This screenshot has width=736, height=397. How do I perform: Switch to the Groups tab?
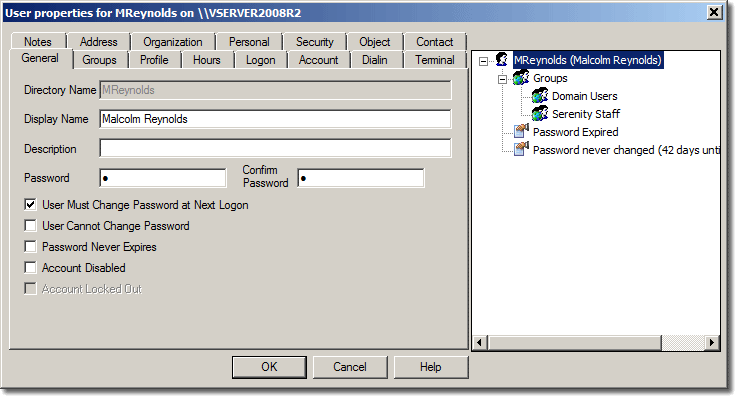pos(100,60)
